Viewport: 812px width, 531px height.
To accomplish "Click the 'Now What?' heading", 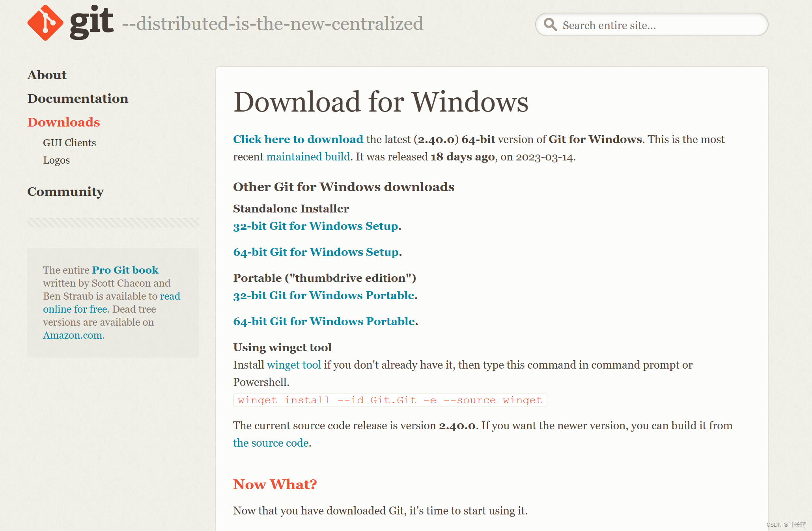I will 275,484.
